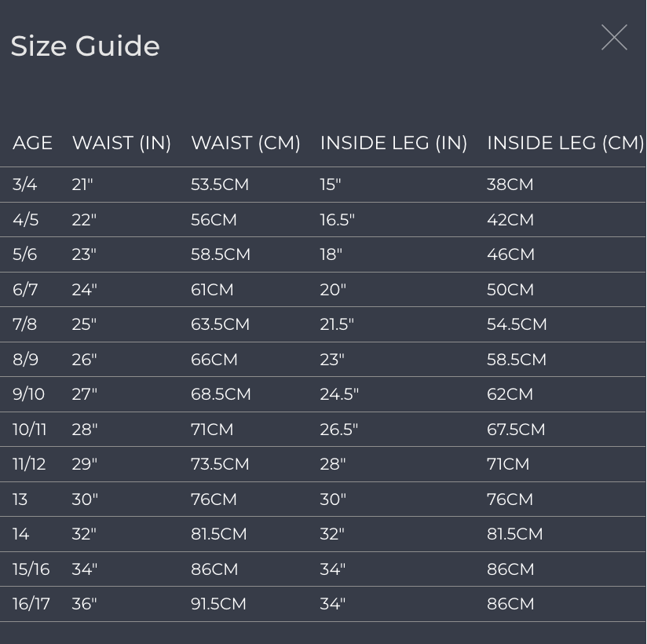Click the 81.5CM waist cell
The width and height of the screenshot is (647, 644).
point(219,534)
